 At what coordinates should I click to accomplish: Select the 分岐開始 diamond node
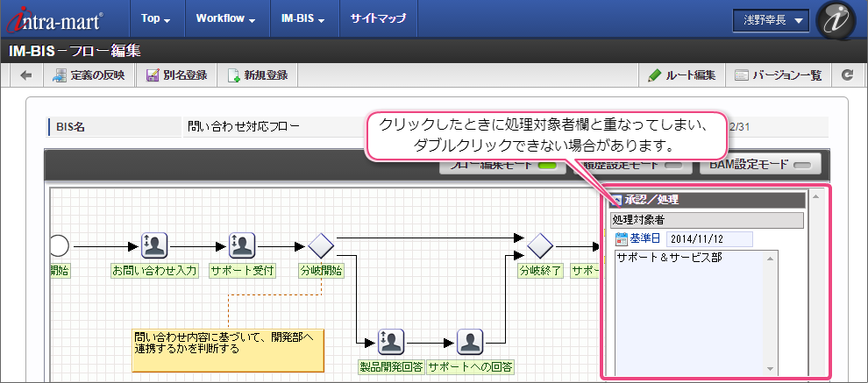click(x=321, y=245)
